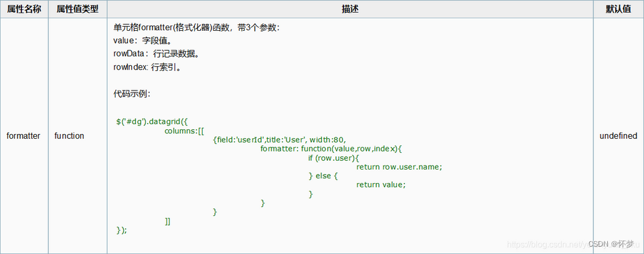This screenshot has height=254, width=644.
Task: Select the formatter property name cell
Action: coord(24,135)
